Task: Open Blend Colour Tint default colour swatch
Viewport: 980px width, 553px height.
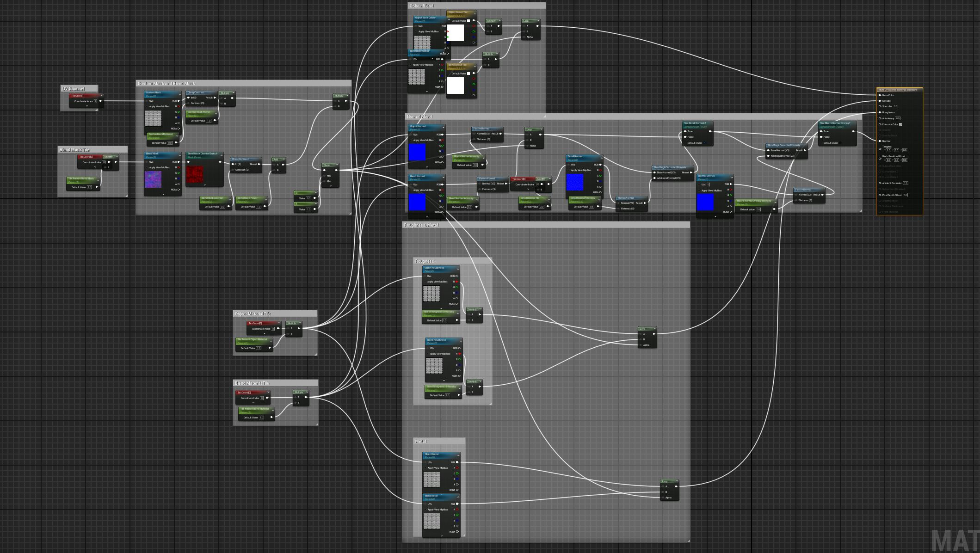Action: click(468, 74)
